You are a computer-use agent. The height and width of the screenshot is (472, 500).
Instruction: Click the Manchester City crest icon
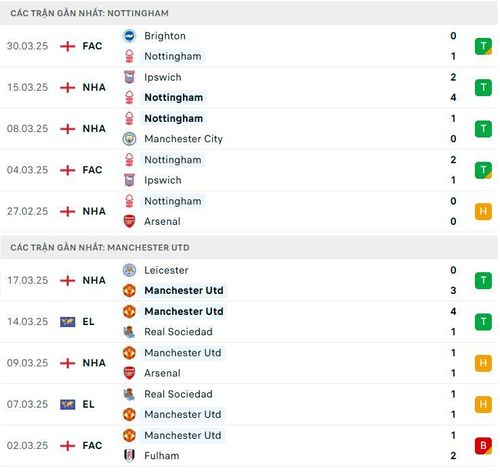point(129,139)
